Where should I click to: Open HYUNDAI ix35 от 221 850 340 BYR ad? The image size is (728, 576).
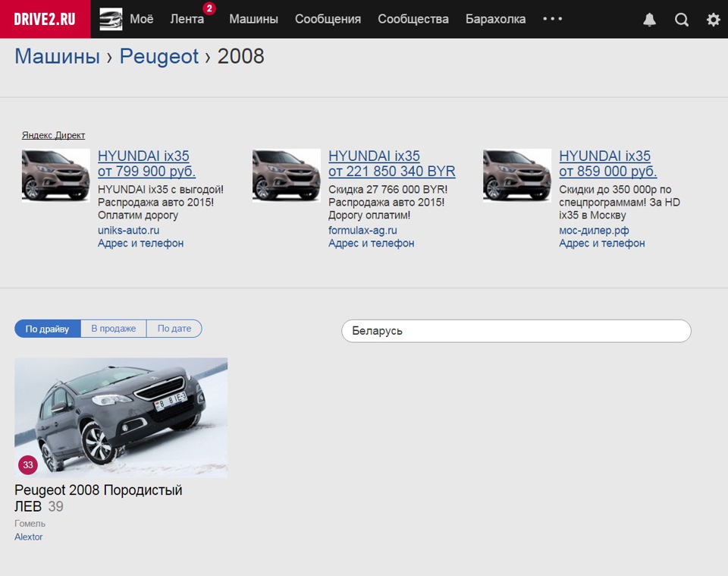[x=392, y=163]
